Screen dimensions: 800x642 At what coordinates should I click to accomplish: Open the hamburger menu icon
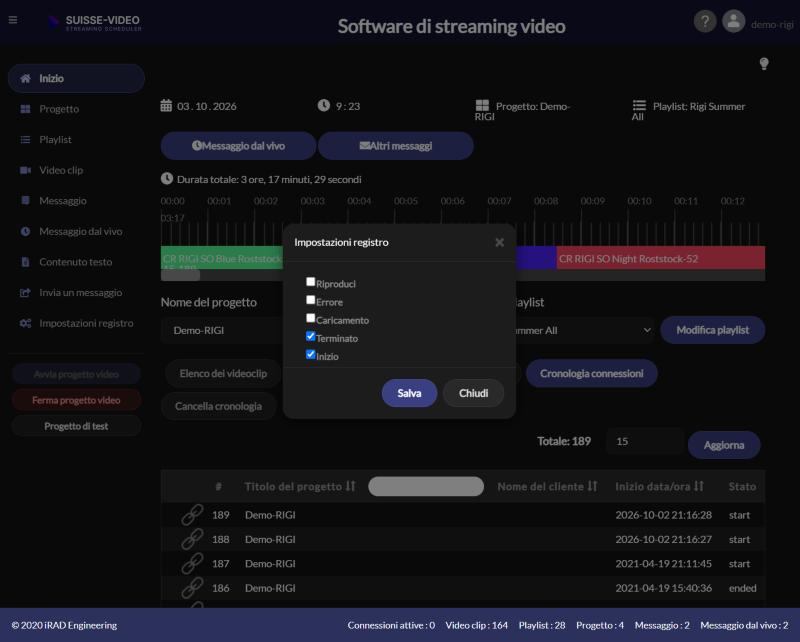point(13,20)
